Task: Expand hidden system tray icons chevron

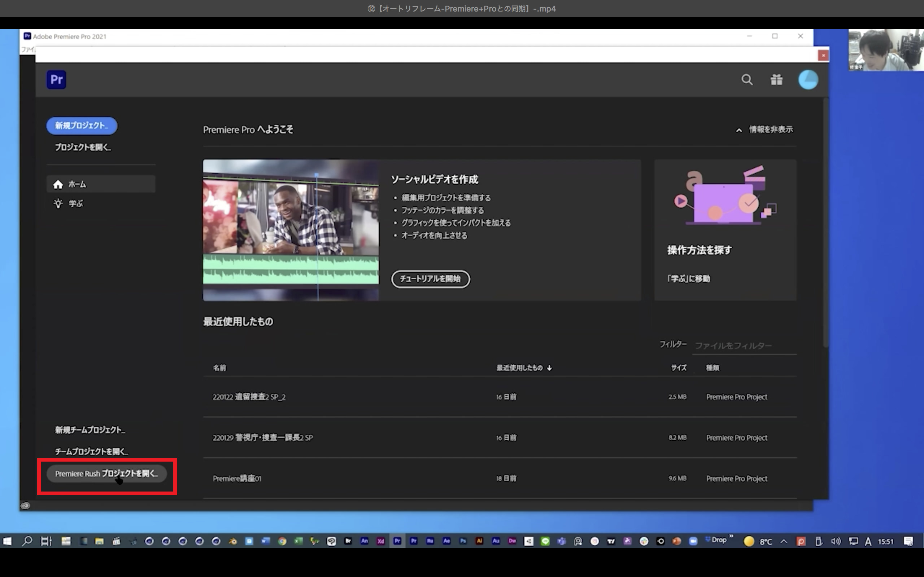Action: click(784, 541)
